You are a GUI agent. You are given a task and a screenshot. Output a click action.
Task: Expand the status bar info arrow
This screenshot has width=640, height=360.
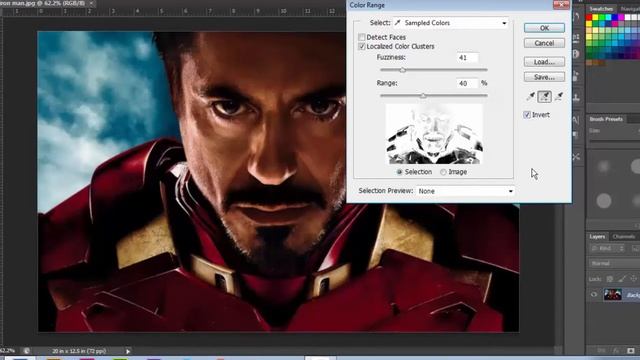[x=128, y=351]
